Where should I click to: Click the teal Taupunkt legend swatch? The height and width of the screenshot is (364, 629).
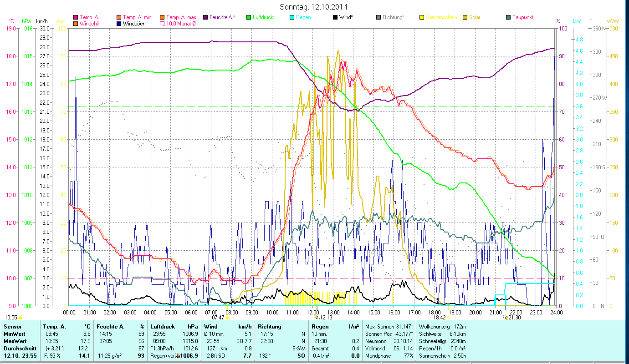pos(508,17)
